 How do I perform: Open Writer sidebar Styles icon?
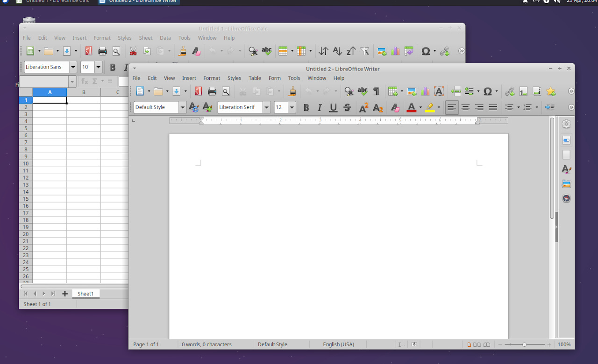point(566,169)
